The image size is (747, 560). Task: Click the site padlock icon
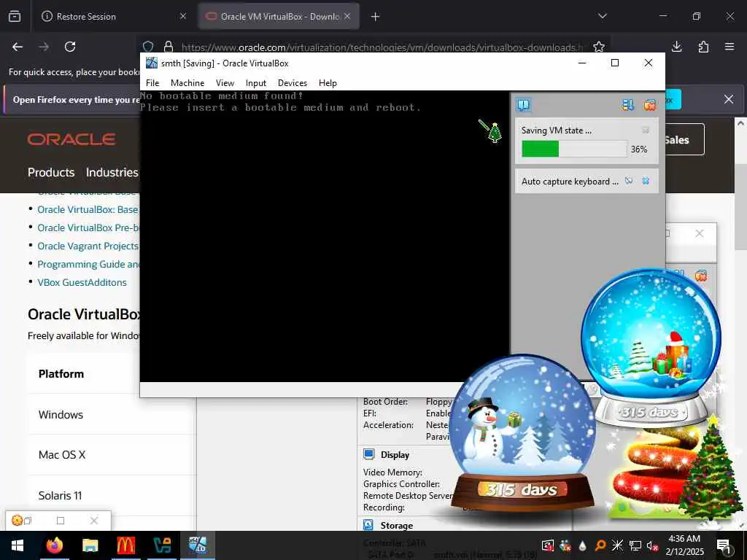pos(169,47)
